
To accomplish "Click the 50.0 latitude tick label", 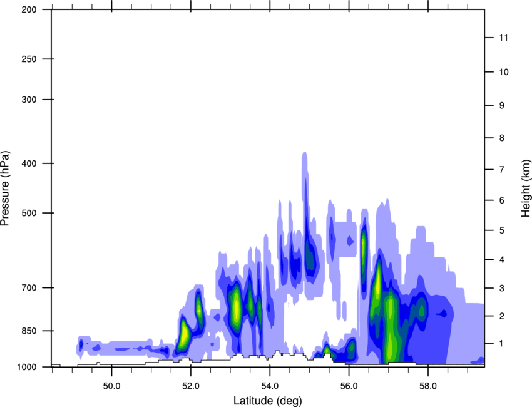I will [x=111, y=386].
